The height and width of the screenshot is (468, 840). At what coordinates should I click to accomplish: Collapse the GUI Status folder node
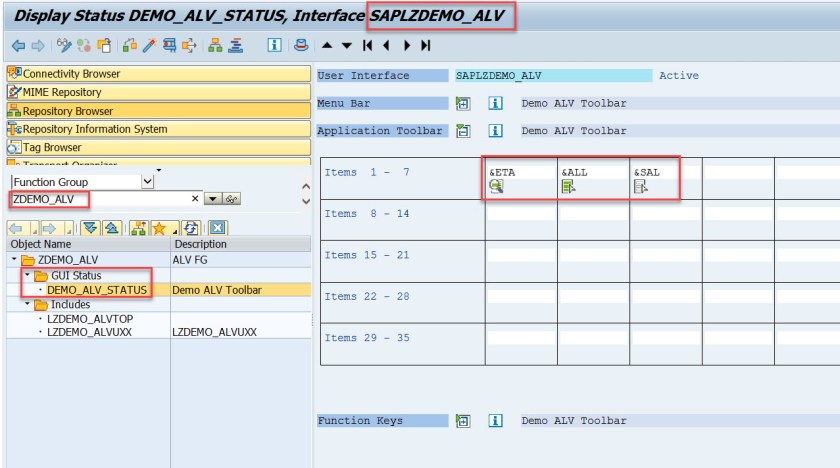point(27,275)
